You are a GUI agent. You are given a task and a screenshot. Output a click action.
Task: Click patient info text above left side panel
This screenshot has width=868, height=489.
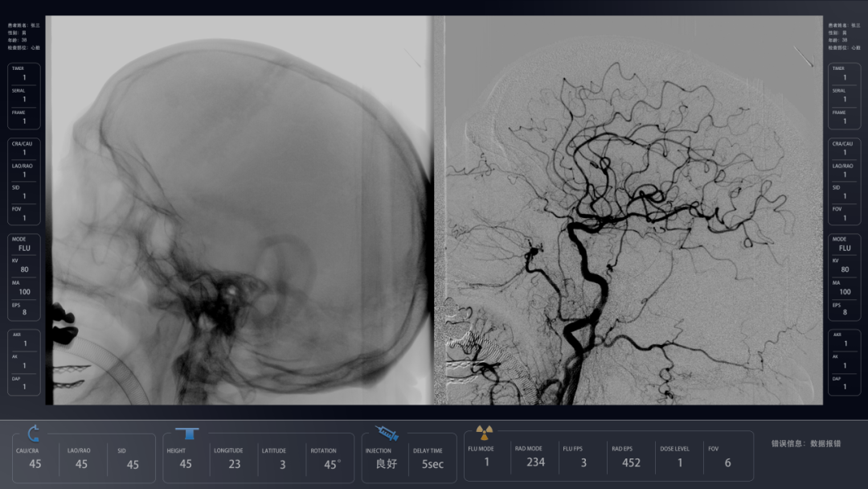coord(24,36)
